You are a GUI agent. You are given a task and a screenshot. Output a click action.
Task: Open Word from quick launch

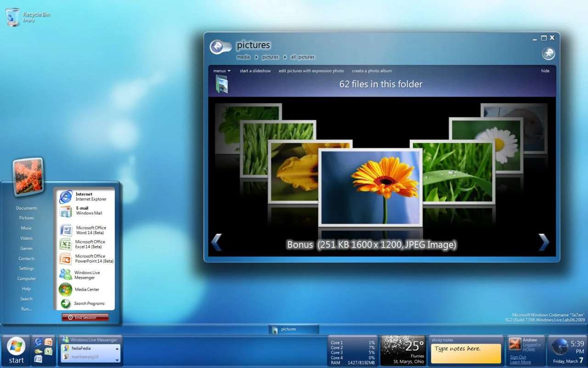tap(38, 359)
